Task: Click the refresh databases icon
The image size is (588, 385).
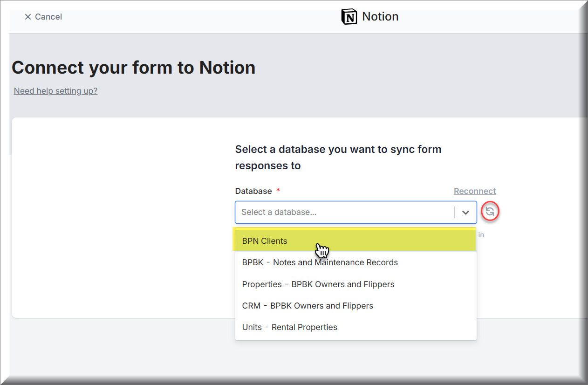Action: pyautogui.click(x=490, y=212)
